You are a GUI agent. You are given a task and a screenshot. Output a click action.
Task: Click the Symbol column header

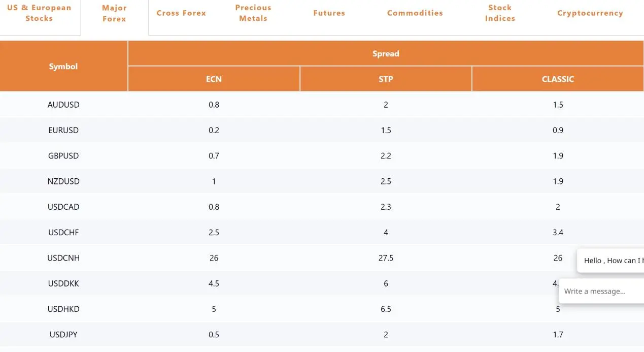coord(63,66)
